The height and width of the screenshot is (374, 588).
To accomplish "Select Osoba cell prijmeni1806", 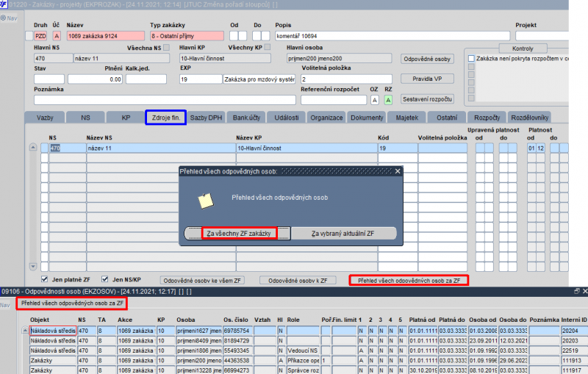I will 198,350.
